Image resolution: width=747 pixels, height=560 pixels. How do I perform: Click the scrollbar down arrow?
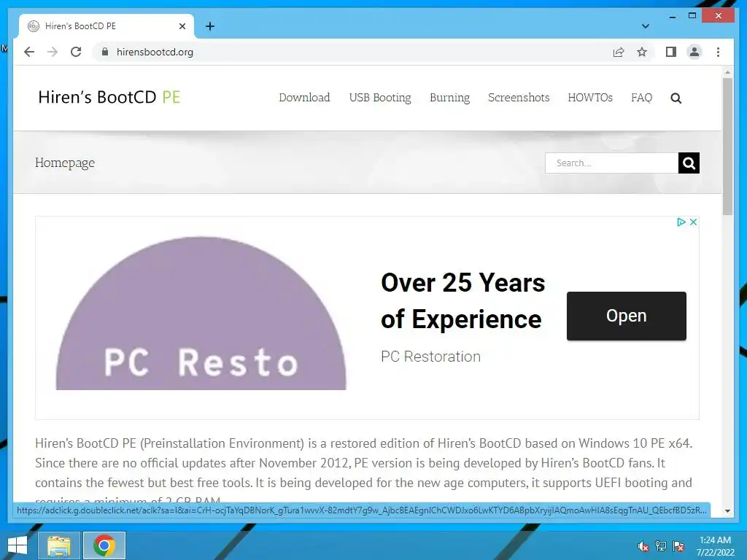tap(727, 510)
